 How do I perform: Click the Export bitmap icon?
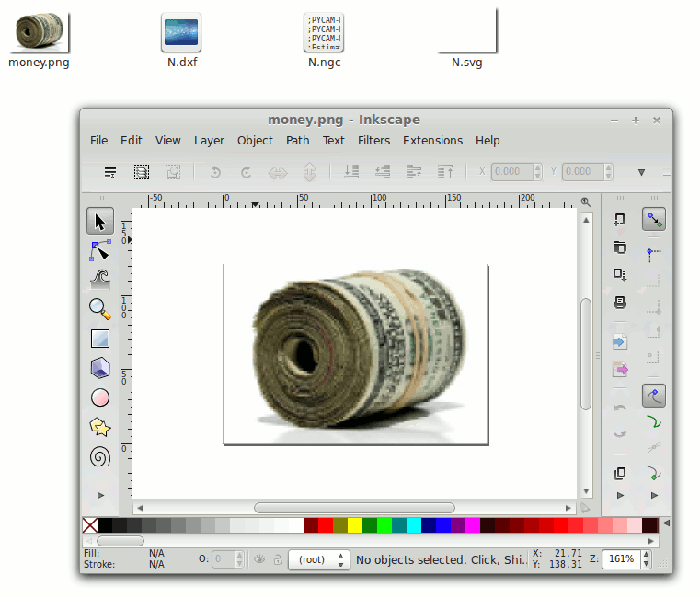620,370
